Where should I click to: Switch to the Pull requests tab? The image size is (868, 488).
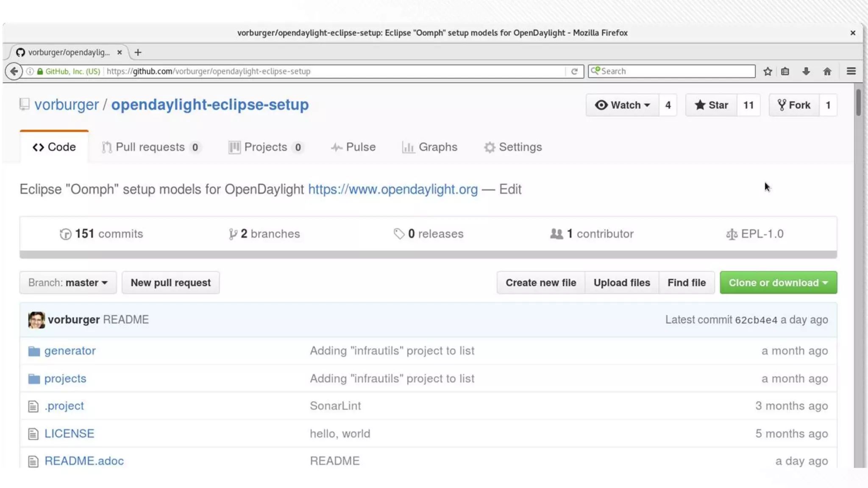pyautogui.click(x=150, y=147)
